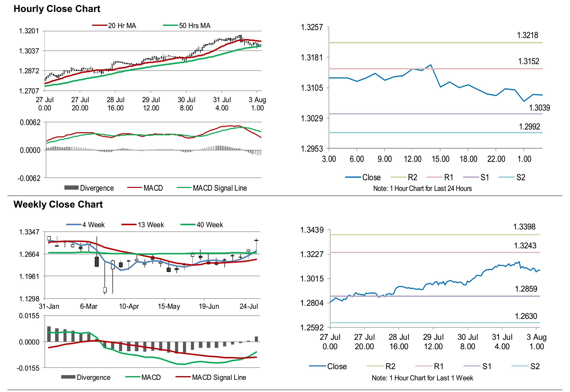Click the 50 Hrs MA legend entry
This screenshot has height=392, width=570.
pyautogui.click(x=187, y=26)
